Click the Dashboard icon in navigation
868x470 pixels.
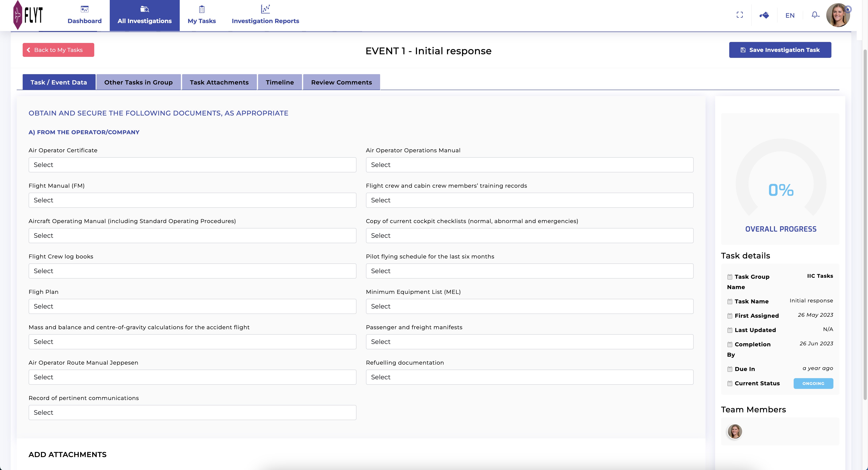tap(84, 9)
